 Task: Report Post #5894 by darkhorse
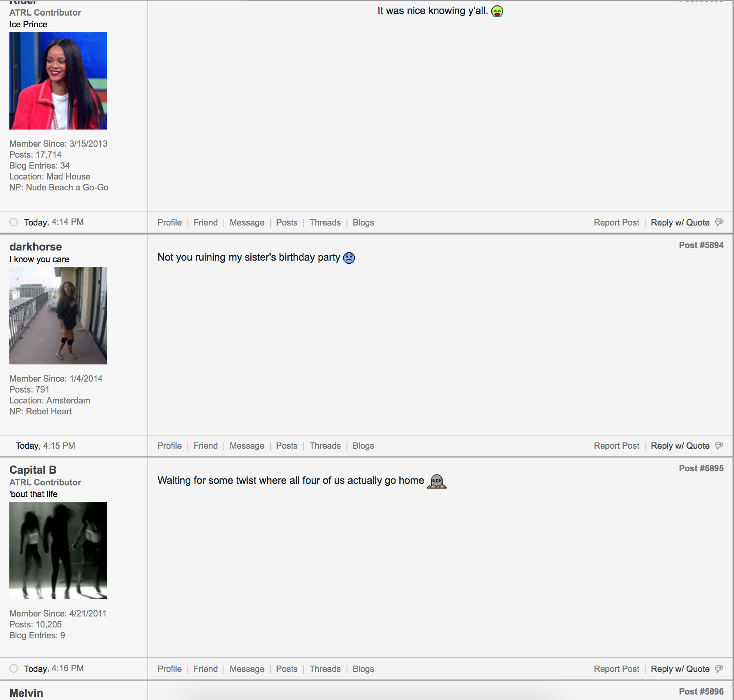click(616, 446)
